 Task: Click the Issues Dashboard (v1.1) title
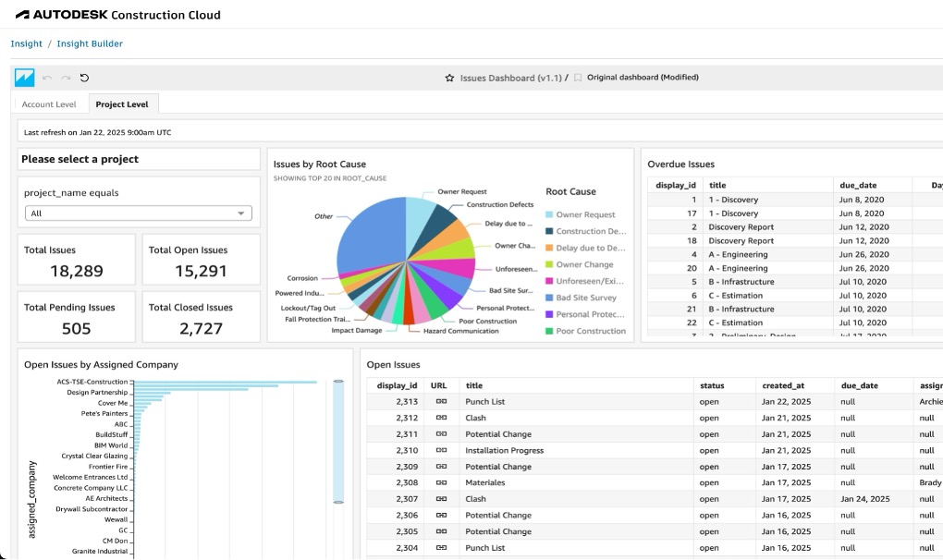(x=510, y=78)
